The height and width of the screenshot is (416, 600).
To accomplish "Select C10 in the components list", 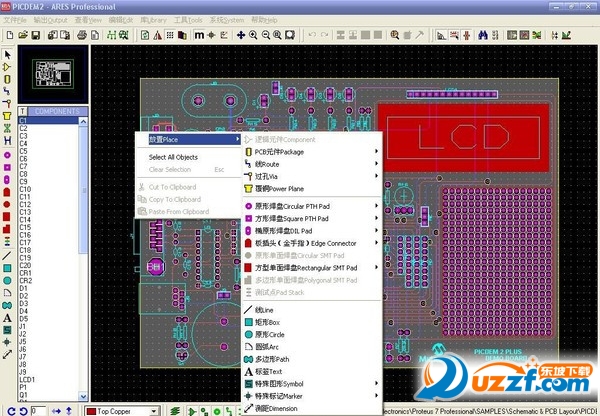I will pyautogui.click(x=25, y=189).
